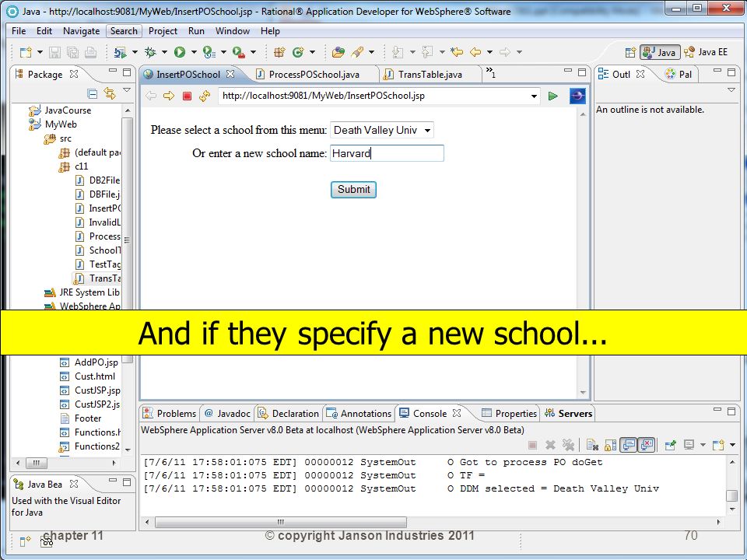This screenshot has width=747, height=560.
Task: Click the Last Edit Location arrow icon
Action: 457,52
